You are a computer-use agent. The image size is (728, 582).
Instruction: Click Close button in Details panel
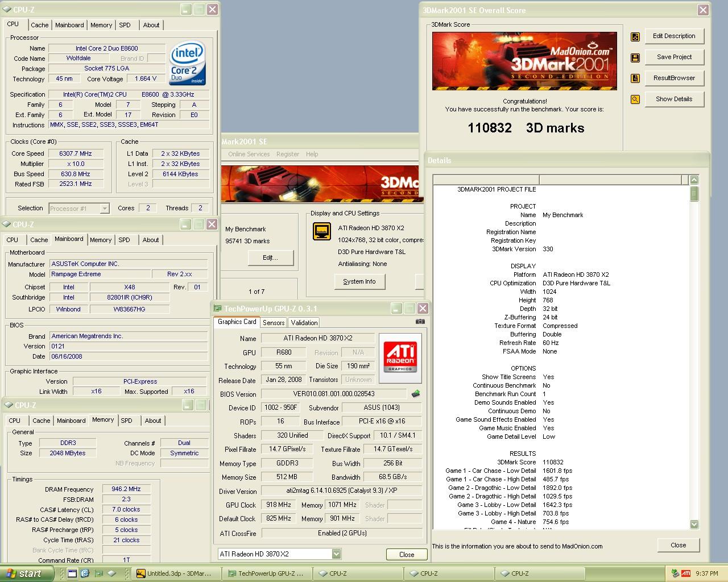[678, 545]
